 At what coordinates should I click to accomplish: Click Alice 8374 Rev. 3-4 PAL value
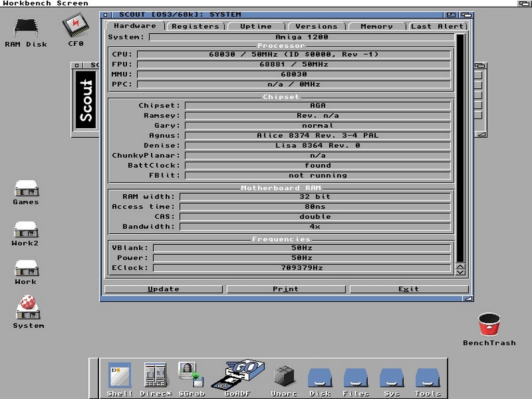tap(317, 136)
